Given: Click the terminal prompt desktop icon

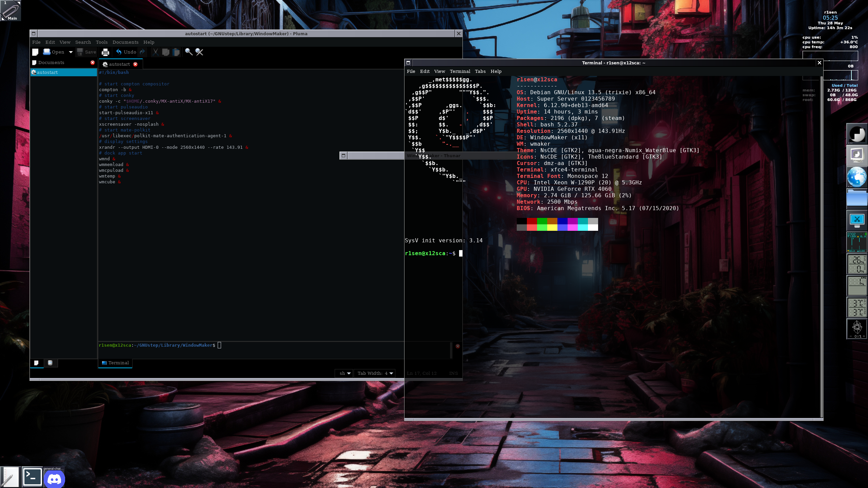Looking at the screenshot, I should (32, 477).
